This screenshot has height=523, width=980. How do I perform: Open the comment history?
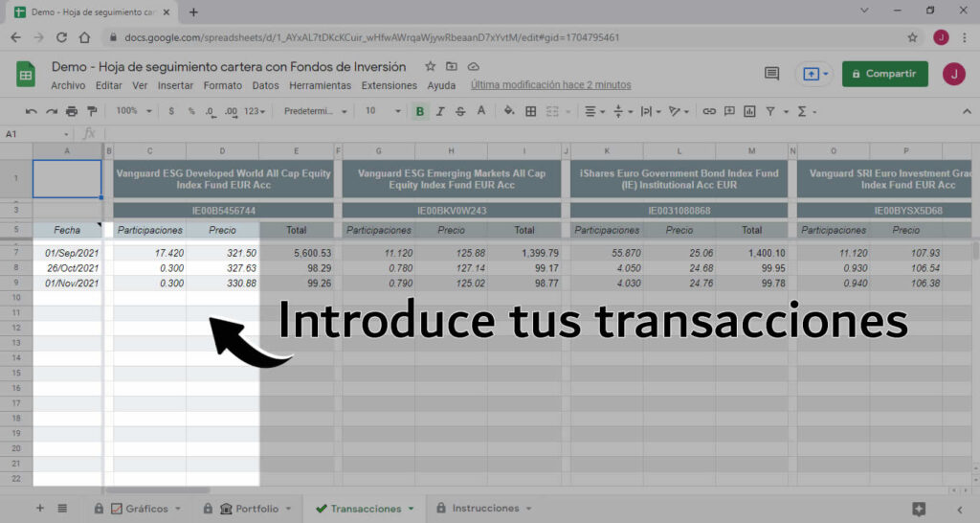[x=772, y=74]
